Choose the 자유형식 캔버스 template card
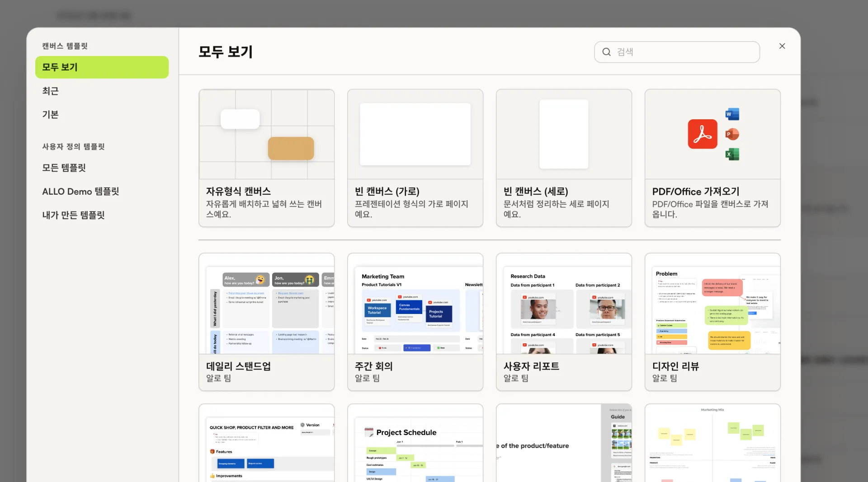Image resolution: width=868 pixels, height=482 pixels. [x=266, y=158]
